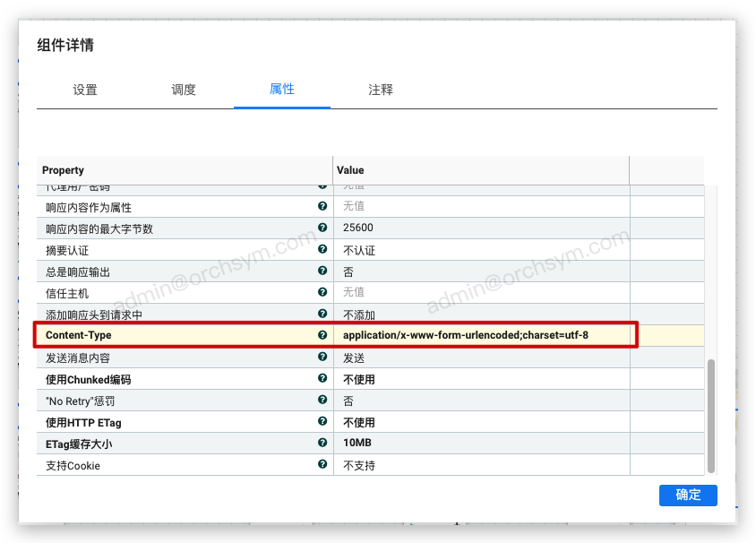Viewport: 756px width, 543px height.
Task: Switch to the 设置 tab
Action: point(85,90)
